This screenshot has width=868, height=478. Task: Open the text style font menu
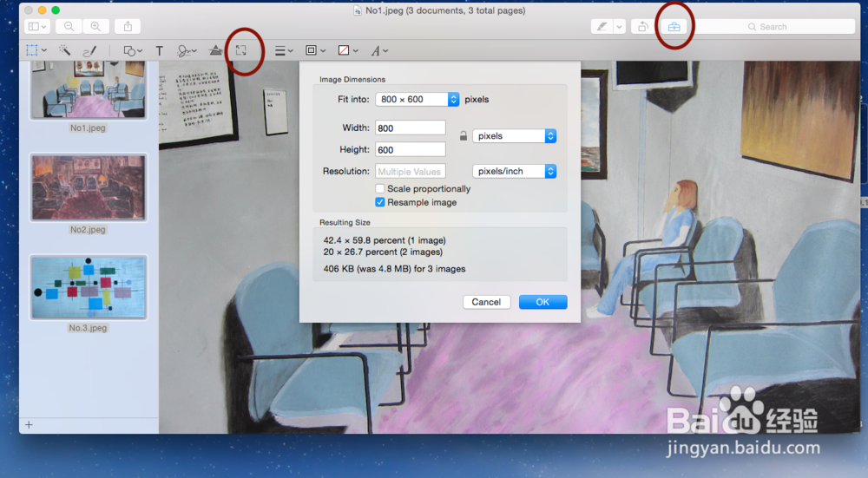point(379,51)
